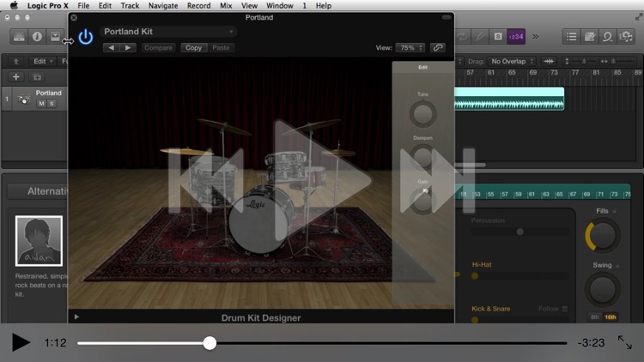Mute the Portland track

coord(41,104)
